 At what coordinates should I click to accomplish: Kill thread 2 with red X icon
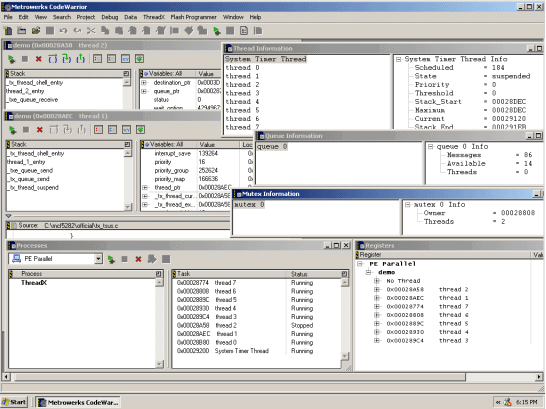(x=39, y=59)
